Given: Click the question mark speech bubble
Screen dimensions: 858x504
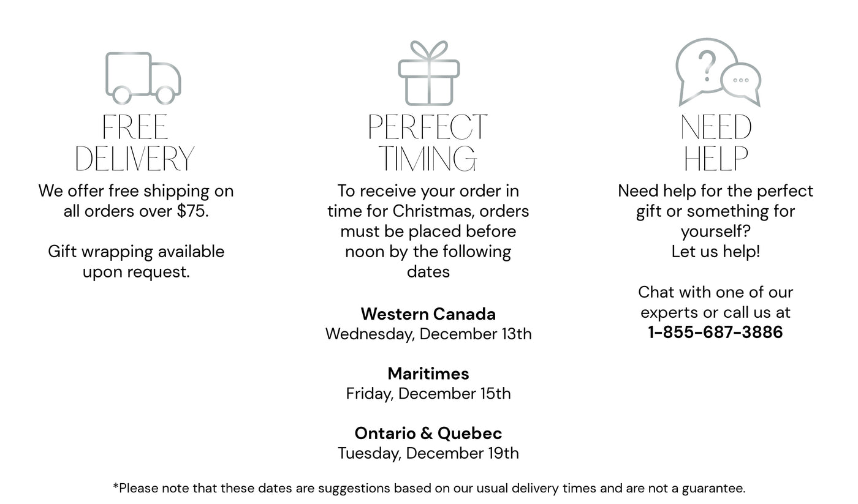Looking at the screenshot, I should [706, 70].
